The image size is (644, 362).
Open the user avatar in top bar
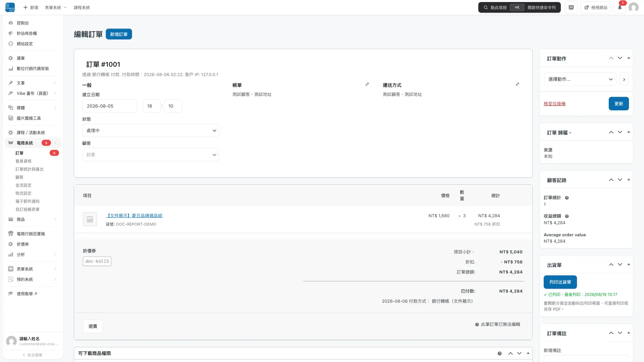coord(633,7)
